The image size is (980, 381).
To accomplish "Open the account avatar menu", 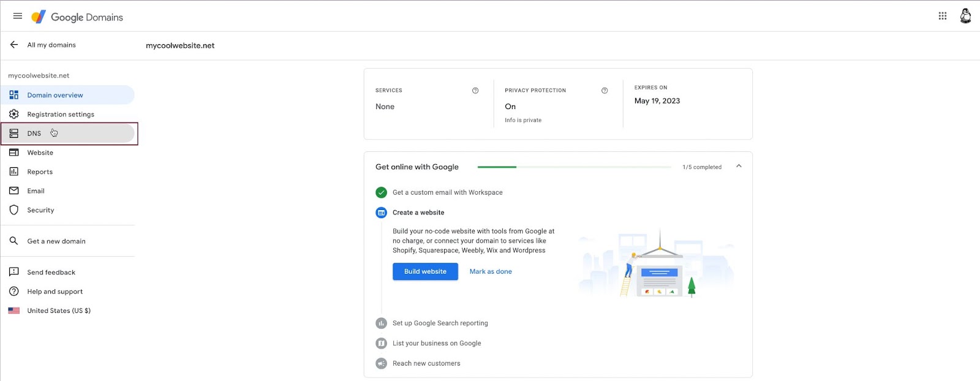I will (x=965, y=17).
